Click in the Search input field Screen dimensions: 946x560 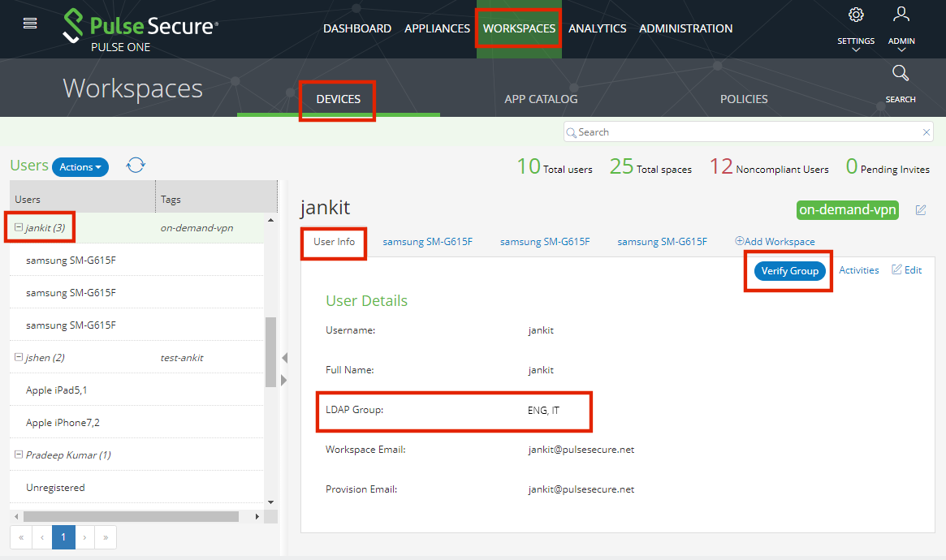(x=748, y=132)
